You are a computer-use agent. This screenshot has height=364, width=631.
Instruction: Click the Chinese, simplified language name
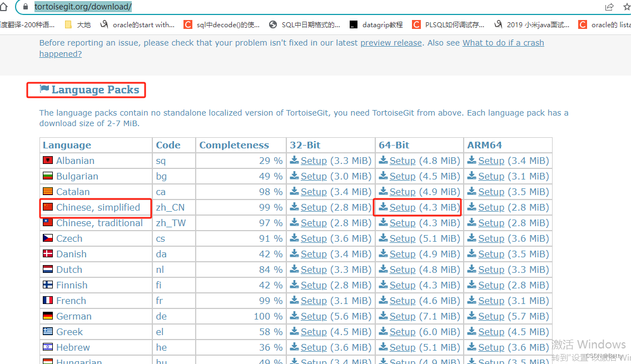pos(98,207)
